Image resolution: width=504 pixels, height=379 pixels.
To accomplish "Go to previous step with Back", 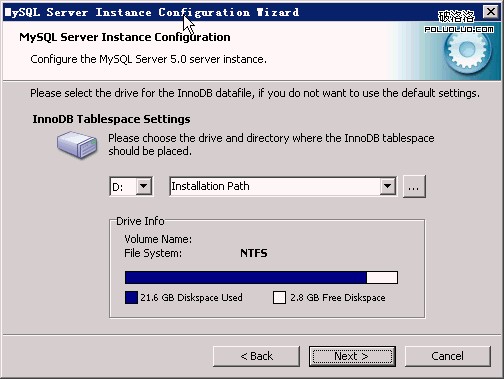I will 256,356.
